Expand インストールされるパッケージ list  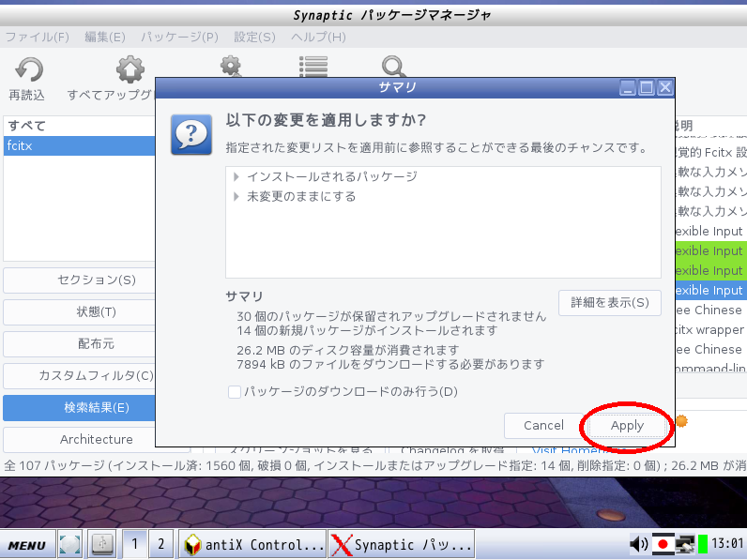click(x=236, y=176)
